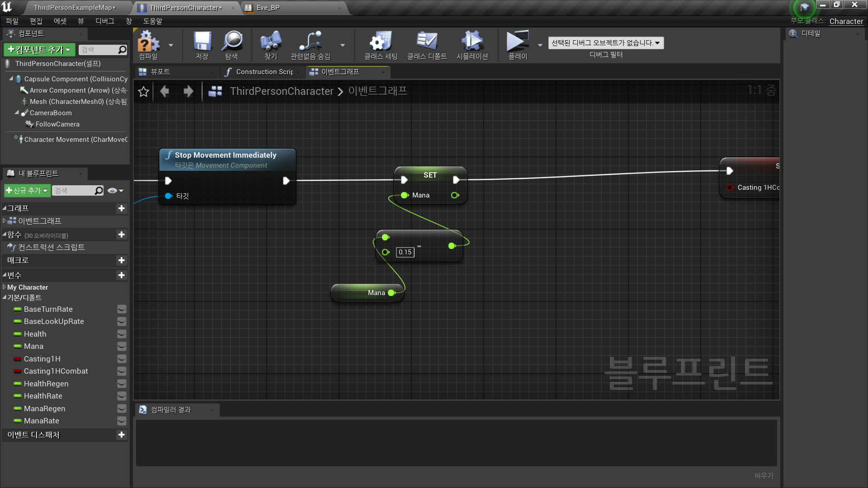The width and height of the screenshot is (868, 488).
Task: Toggle visibility eye for Health variable
Action: pyautogui.click(x=122, y=334)
